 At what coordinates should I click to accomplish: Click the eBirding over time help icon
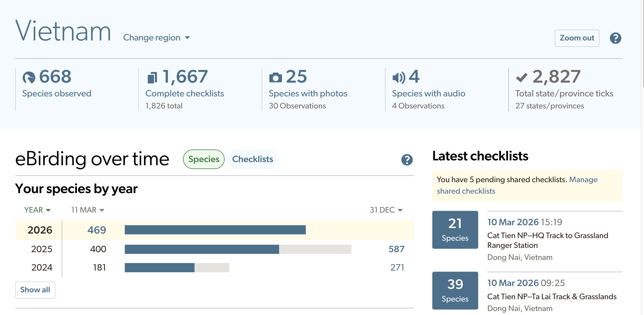(x=407, y=160)
